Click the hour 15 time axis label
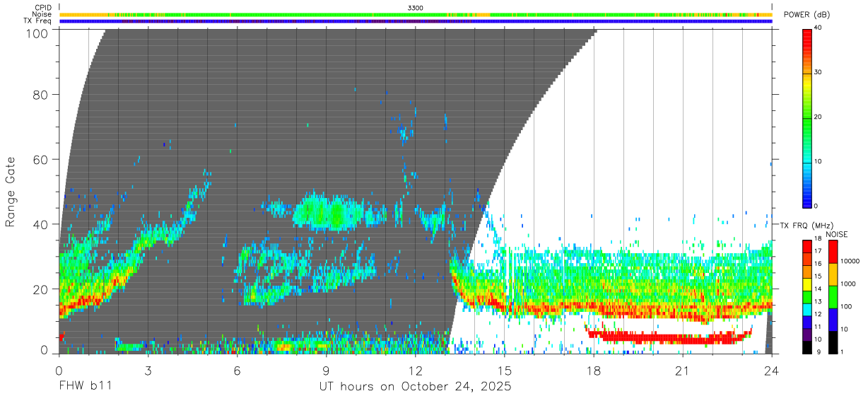868x401 pixels. pos(504,371)
